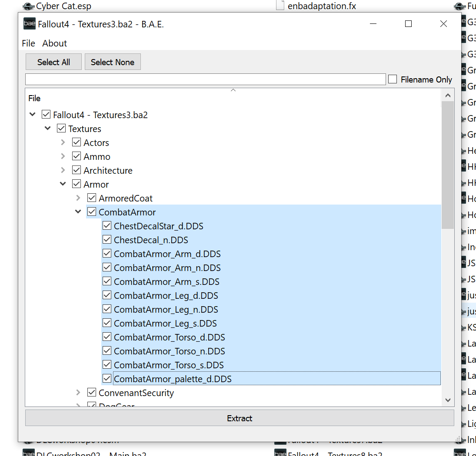Enable the Filename Only checkbox
Screen dimensions: 476x456
(393, 79)
